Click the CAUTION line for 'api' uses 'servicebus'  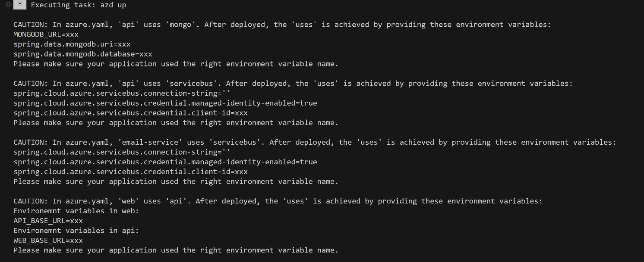293,83
